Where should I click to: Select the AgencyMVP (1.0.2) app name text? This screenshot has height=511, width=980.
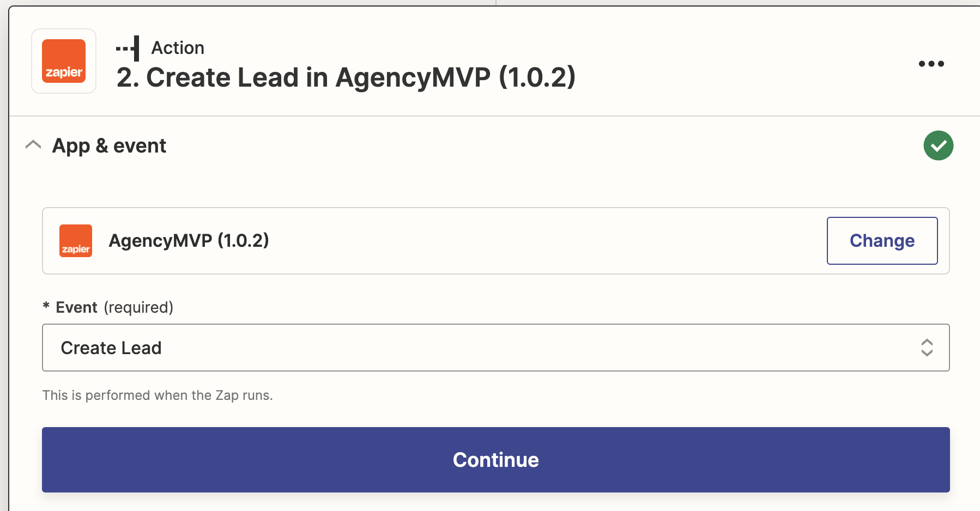point(189,241)
